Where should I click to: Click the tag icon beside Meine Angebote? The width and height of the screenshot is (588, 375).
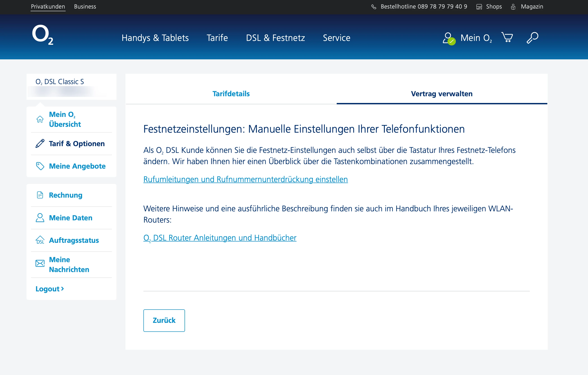40,166
